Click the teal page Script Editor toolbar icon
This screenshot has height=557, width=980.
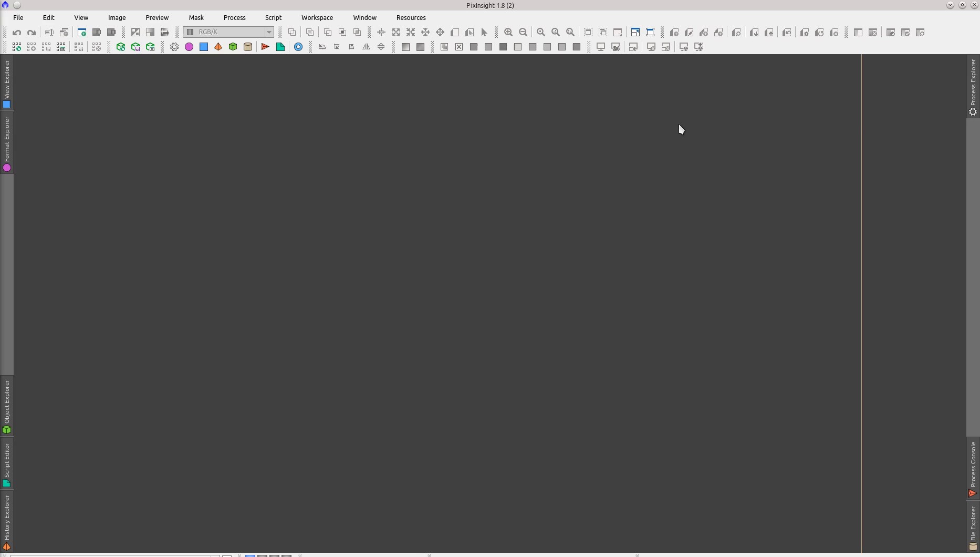click(x=280, y=47)
